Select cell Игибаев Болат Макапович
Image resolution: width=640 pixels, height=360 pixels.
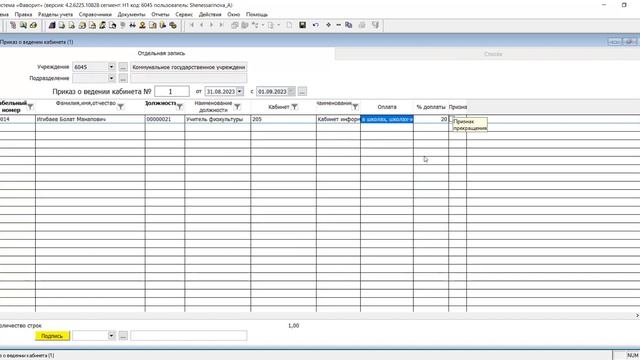pos(90,119)
